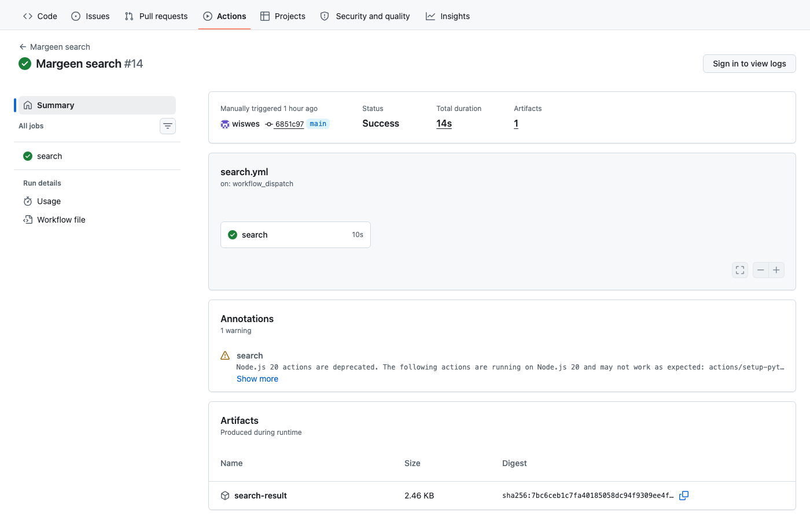Select Summary in the sidebar

(97, 105)
